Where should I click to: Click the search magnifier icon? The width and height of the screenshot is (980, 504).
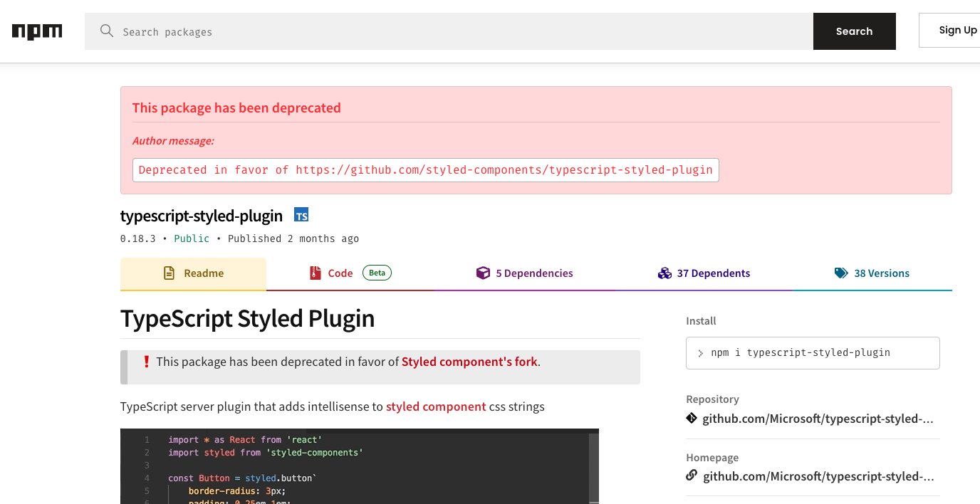(107, 31)
